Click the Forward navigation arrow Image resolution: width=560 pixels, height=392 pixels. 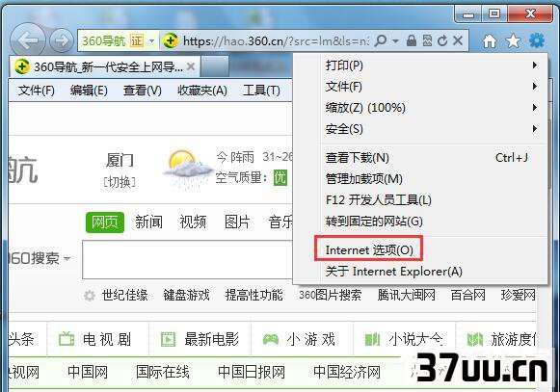tap(62, 40)
